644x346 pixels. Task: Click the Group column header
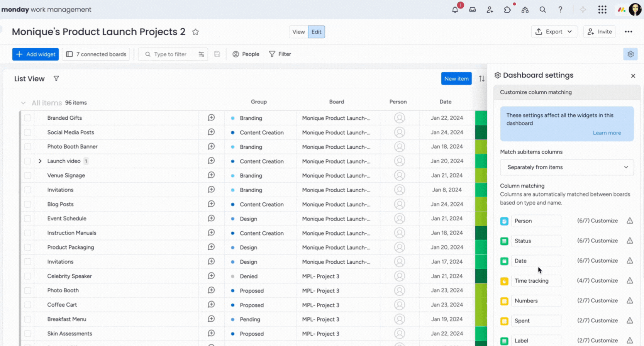pyautogui.click(x=259, y=102)
